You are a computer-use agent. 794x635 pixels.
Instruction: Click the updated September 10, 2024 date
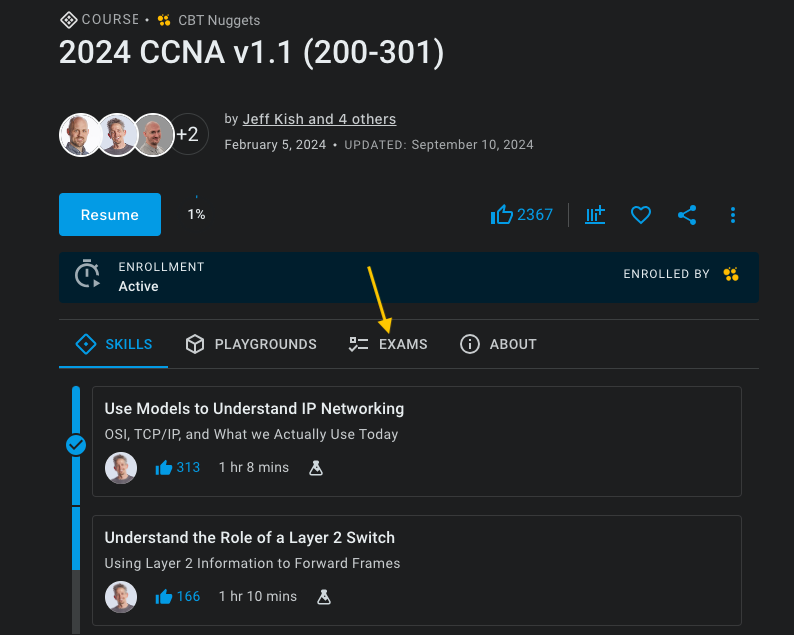(x=472, y=145)
